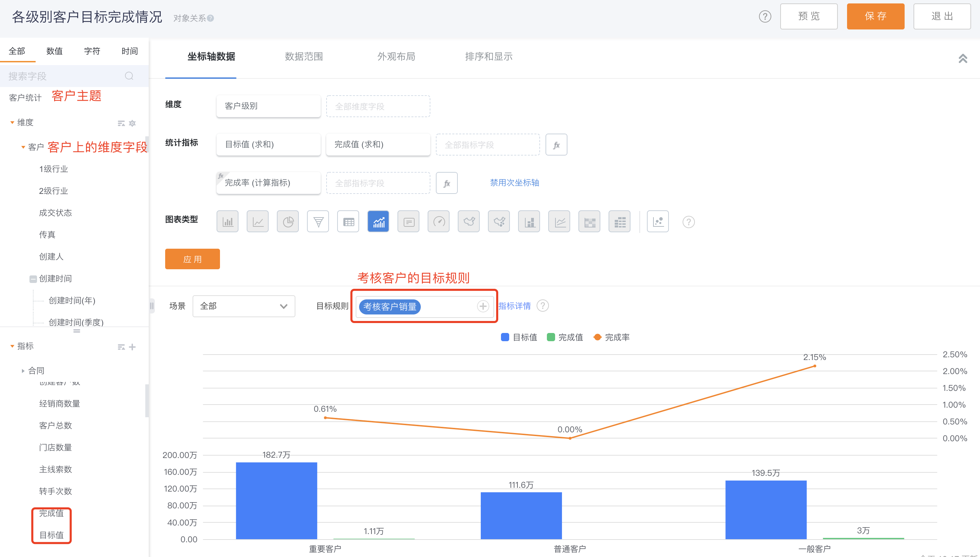
Task: Switch to 坐标轴数据 tab
Action: 211,57
